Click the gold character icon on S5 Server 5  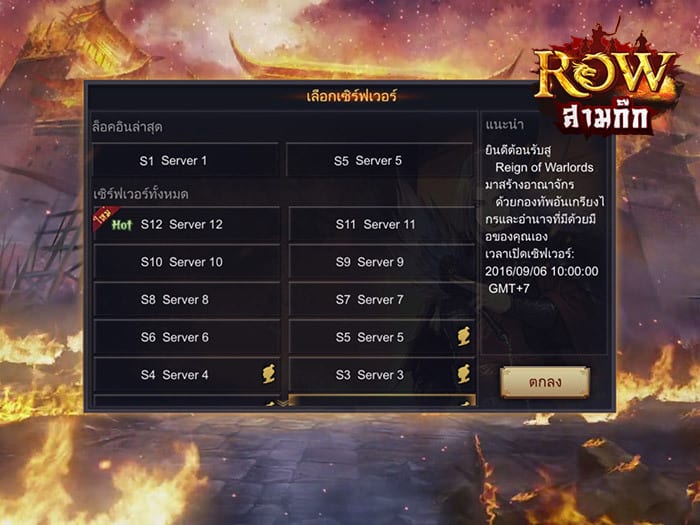click(x=464, y=336)
